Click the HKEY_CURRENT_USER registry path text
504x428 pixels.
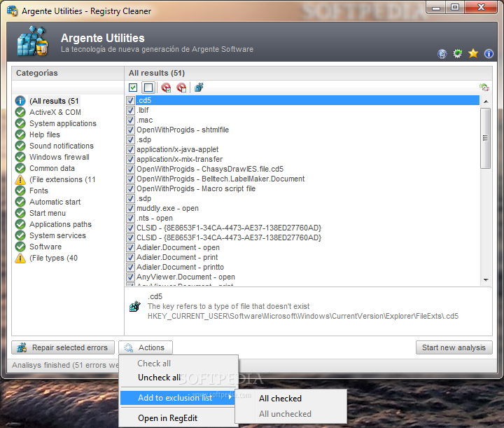[303, 316]
